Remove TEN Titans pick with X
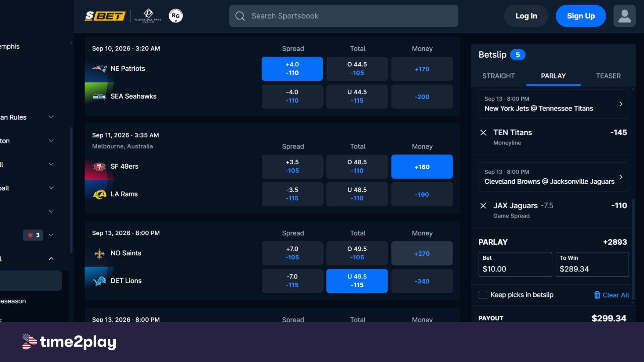This screenshot has width=644, height=362. tap(483, 133)
